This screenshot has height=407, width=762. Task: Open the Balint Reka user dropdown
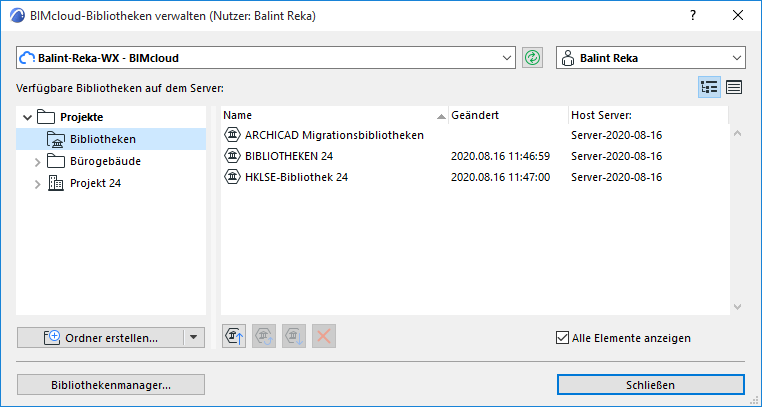(738, 58)
